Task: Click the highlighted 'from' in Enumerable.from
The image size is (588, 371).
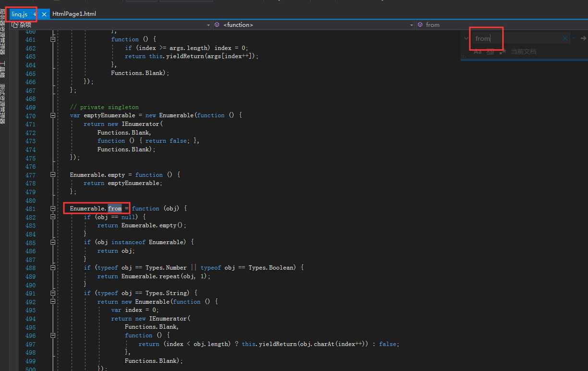Action: 115,209
